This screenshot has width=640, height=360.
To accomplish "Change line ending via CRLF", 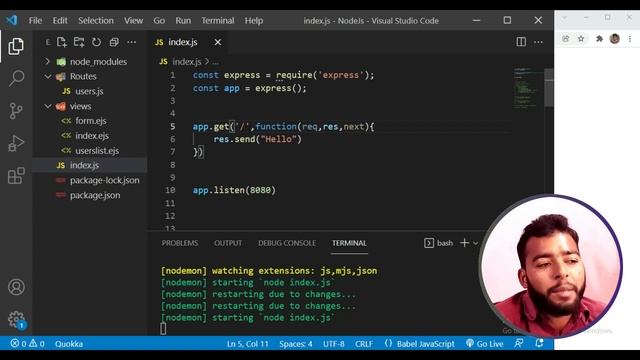I will coord(364,344).
